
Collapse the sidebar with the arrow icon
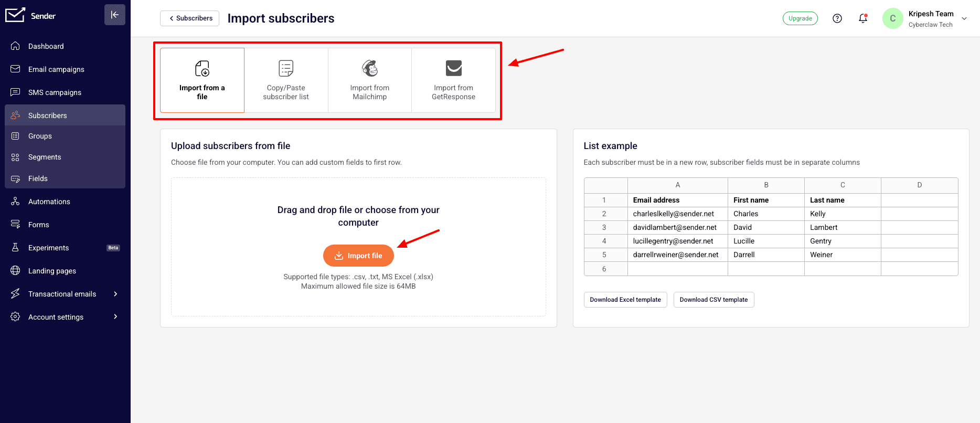click(115, 15)
